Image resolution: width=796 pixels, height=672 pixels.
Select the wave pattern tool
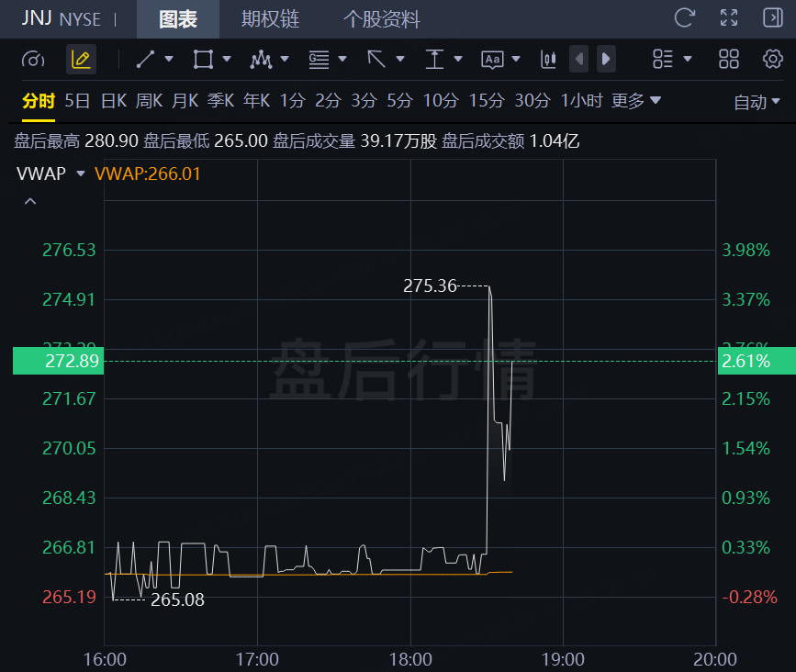pos(261,60)
